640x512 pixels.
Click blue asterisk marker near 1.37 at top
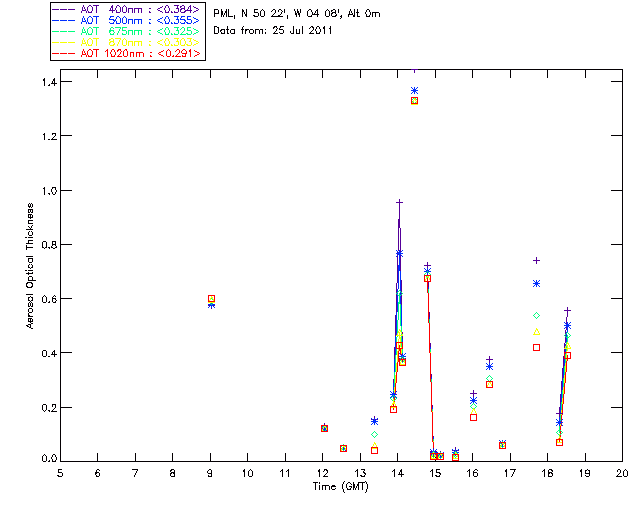click(415, 91)
